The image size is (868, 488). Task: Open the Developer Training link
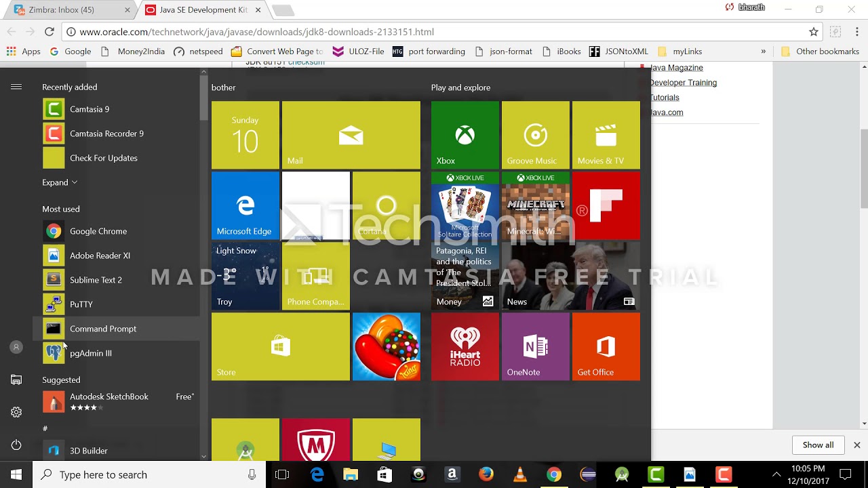tap(683, 83)
